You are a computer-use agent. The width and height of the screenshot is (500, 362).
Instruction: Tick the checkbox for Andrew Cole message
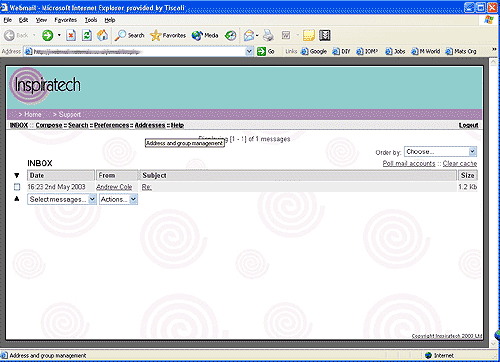[17, 187]
